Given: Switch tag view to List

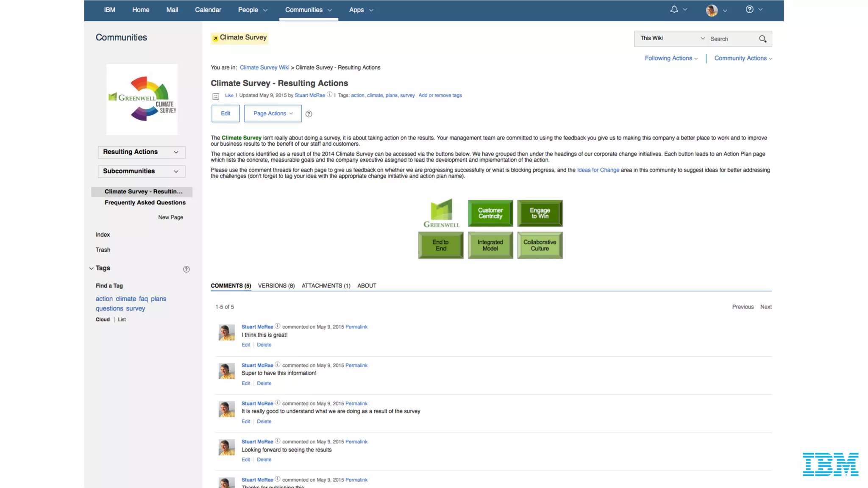Looking at the screenshot, I should (122, 319).
